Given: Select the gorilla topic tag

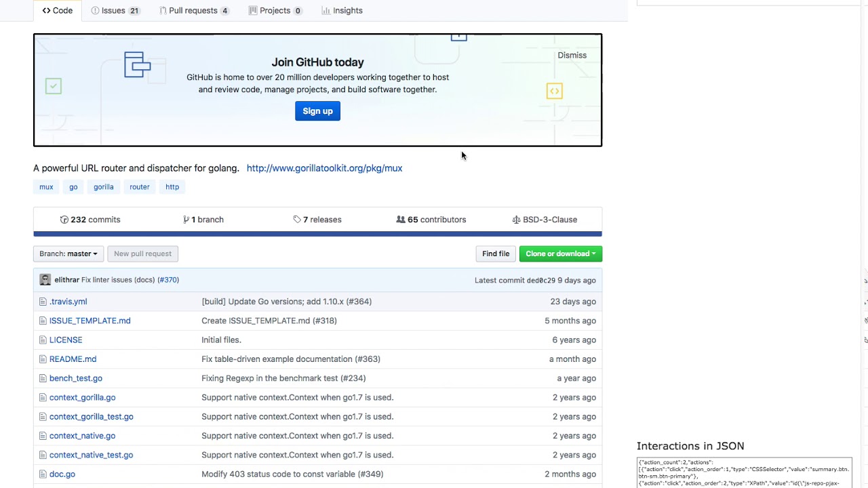Looking at the screenshot, I should [x=104, y=187].
